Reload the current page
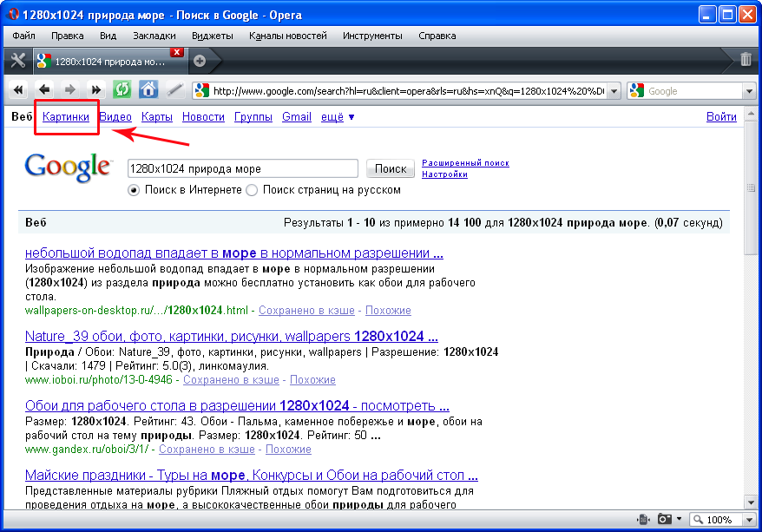This screenshot has width=762, height=532. tap(122, 90)
